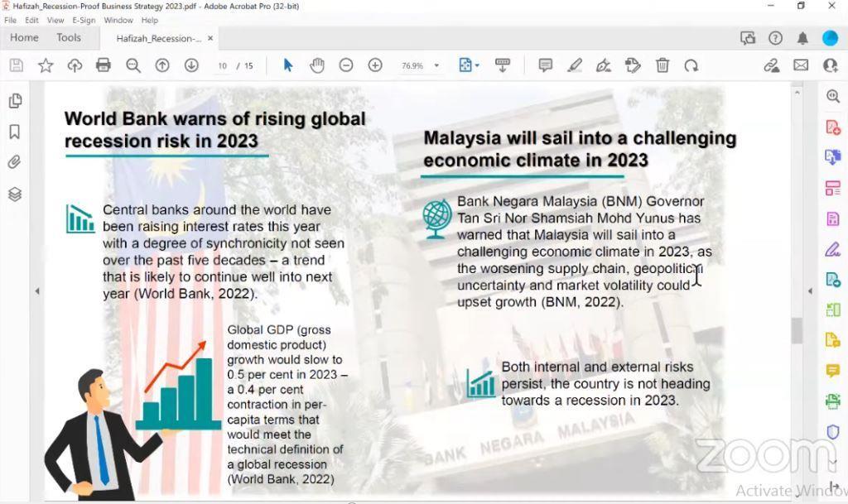The height and width of the screenshot is (504, 848).
Task: Zoom out with minus icon
Action: [x=346, y=65]
